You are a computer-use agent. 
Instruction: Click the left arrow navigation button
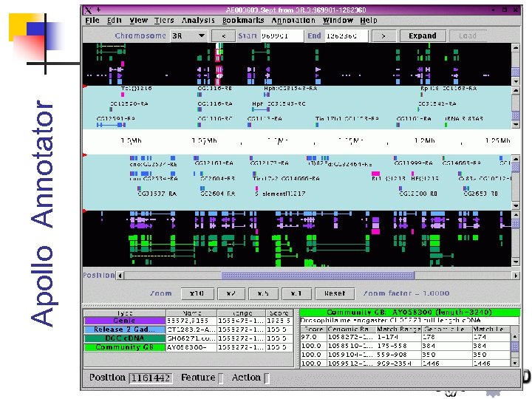[223, 35]
